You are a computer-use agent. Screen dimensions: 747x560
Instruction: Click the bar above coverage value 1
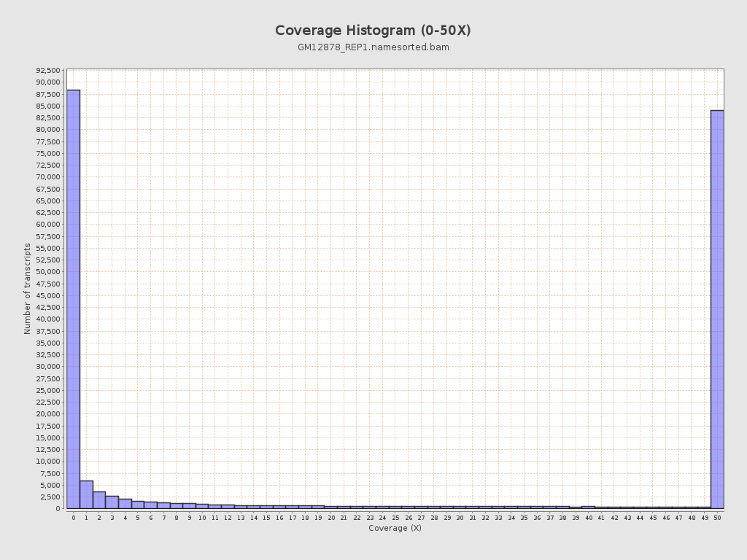tap(85, 494)
